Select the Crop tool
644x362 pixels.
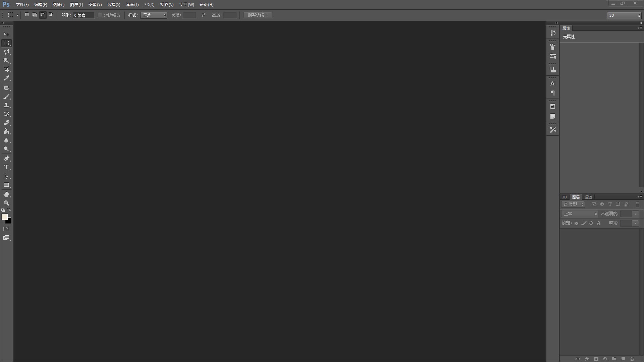point(6,69)
